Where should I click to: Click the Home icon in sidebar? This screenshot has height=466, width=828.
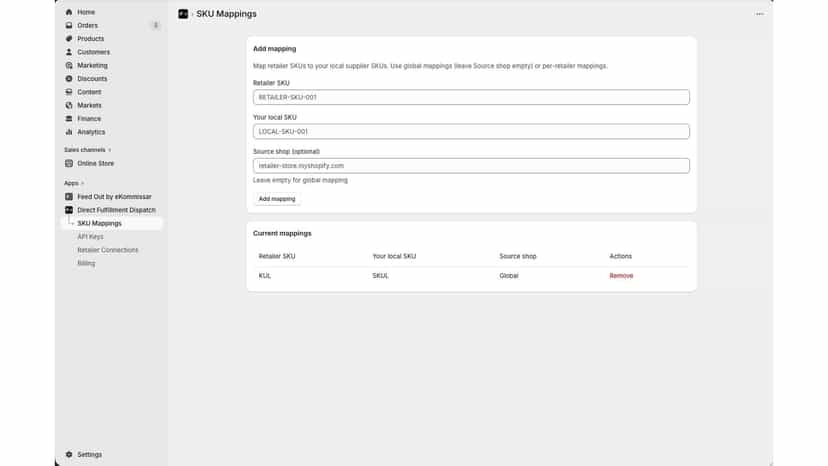coord(69,12)
